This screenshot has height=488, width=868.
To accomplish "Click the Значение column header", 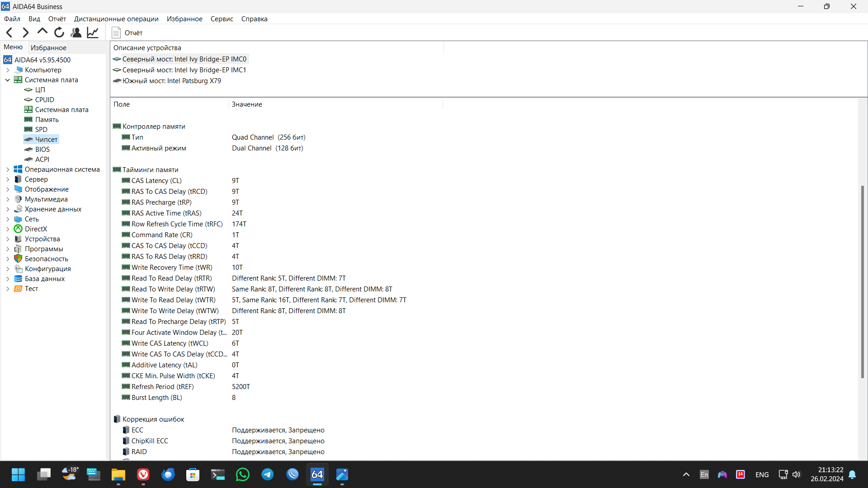I will 247,104.
